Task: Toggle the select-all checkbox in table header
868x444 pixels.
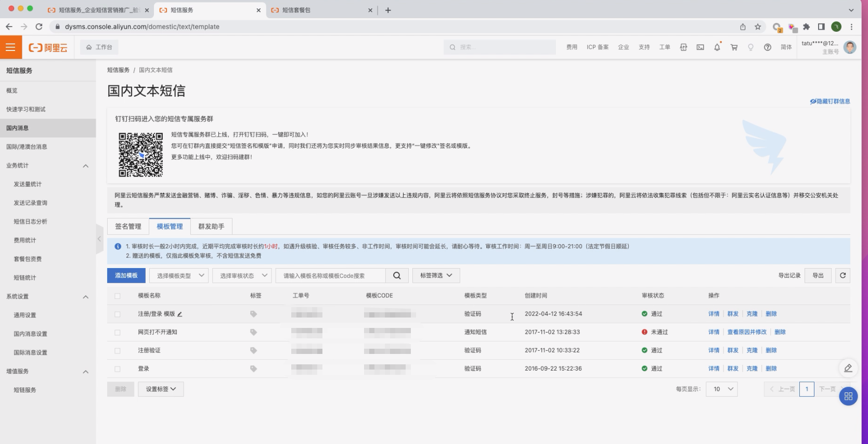Action: 118,296
